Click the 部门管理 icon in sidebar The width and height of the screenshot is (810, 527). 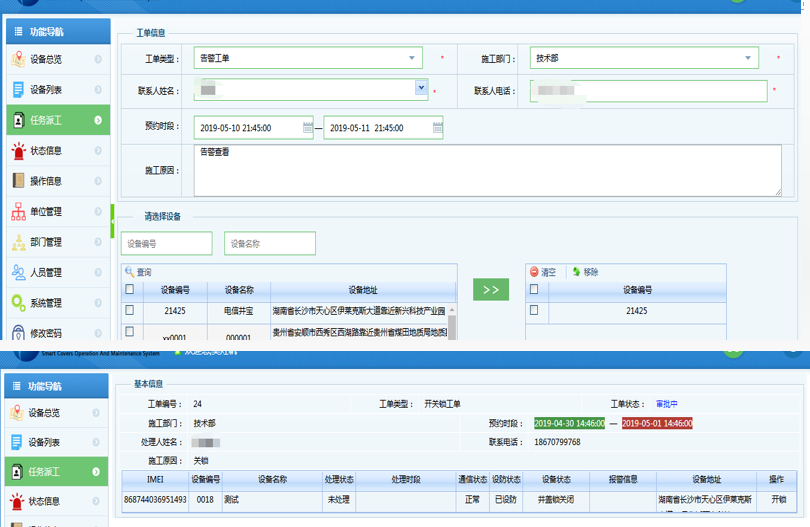tap(19, 242)
